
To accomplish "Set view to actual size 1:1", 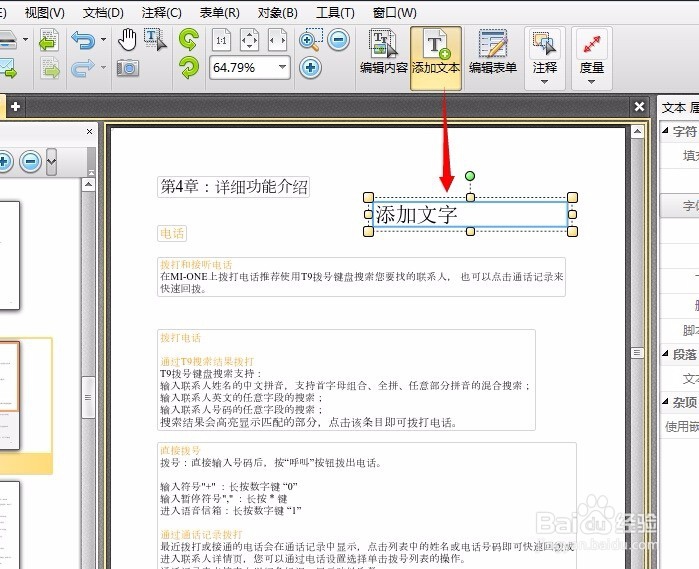I will click(x=221, y=40).
